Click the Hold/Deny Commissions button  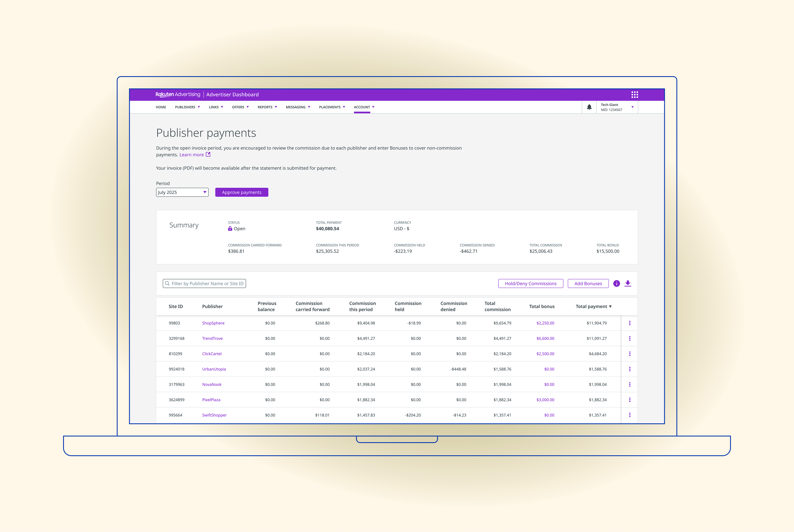[x=531, y=284]
